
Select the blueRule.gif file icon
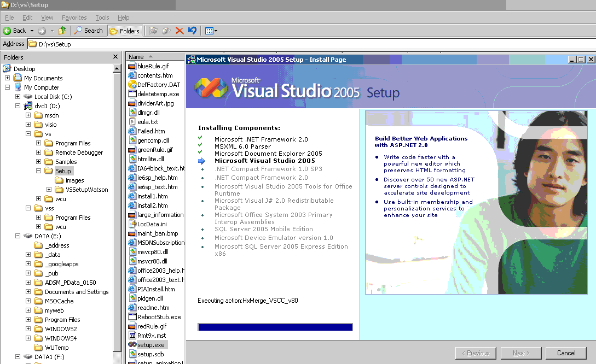point(132,66)
